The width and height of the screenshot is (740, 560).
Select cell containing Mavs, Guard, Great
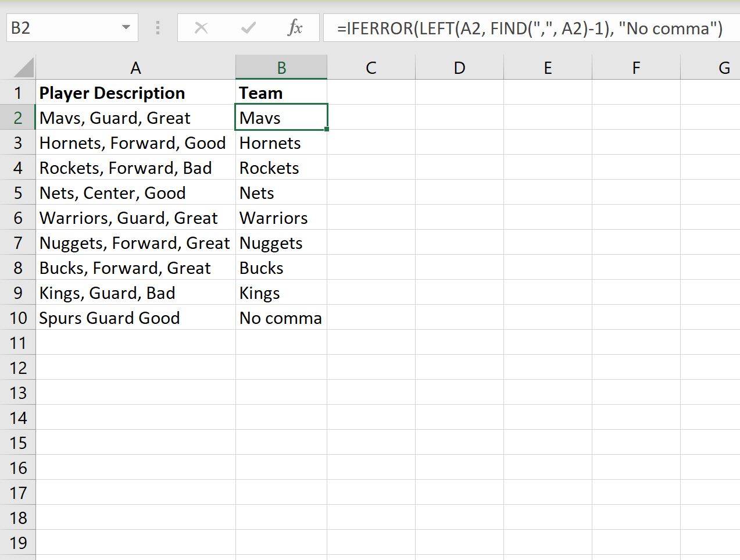[x=135, y=117]
